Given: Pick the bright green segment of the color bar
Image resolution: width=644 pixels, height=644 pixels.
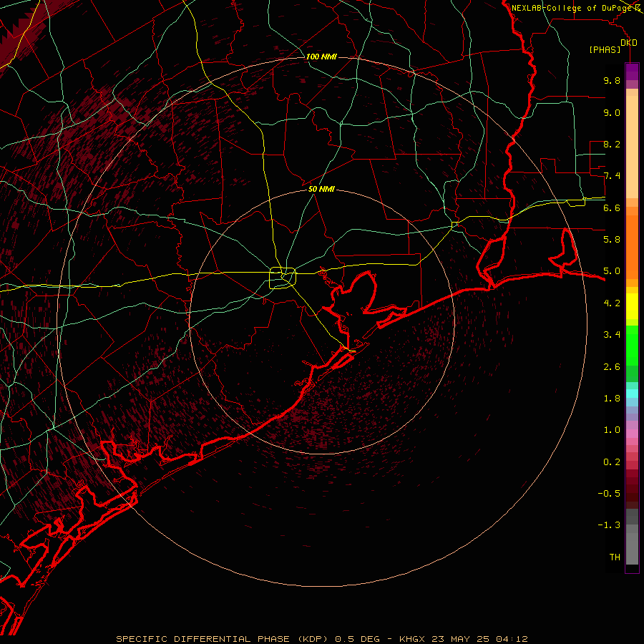Looking at the screenshot, I should pyautogui.click(x=632, y=345).
